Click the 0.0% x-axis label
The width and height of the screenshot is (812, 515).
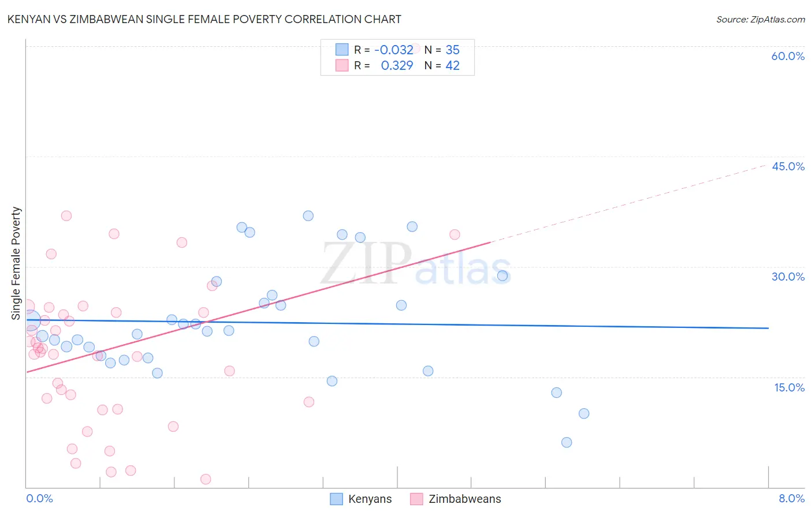coord(39,498)
